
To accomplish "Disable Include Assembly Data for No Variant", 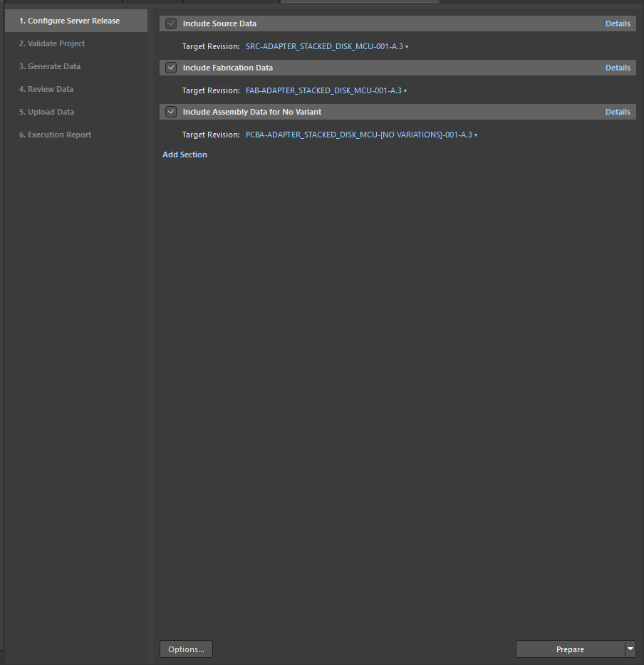I will 171,112.
